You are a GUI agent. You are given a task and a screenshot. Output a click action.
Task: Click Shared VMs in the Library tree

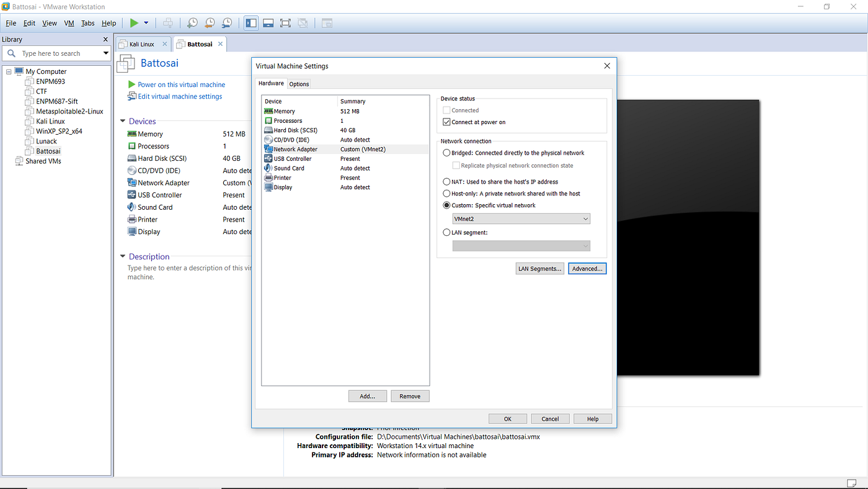43,161
